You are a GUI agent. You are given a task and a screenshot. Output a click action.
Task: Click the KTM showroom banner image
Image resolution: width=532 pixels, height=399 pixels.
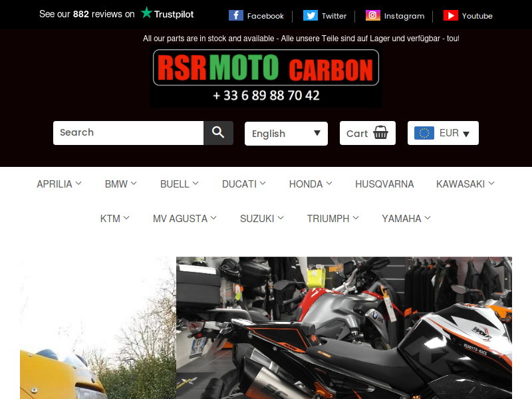pyautogui.click(x=344, y=328)
